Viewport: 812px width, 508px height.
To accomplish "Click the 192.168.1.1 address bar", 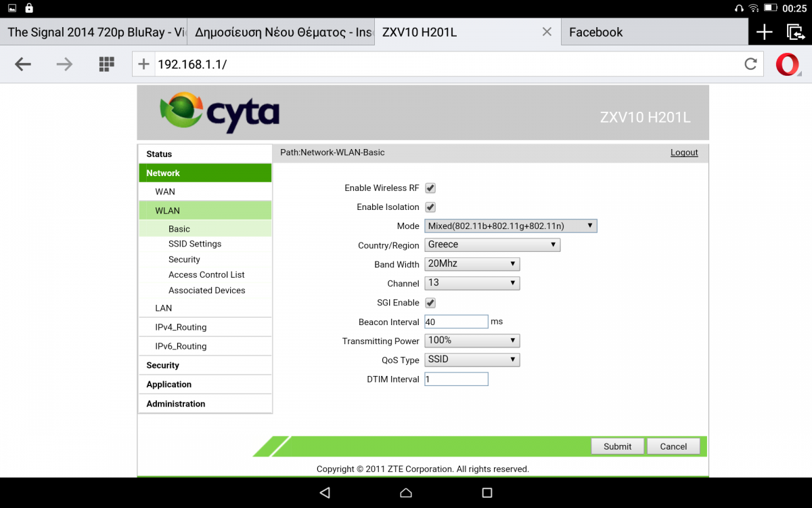I will (447, 64).
